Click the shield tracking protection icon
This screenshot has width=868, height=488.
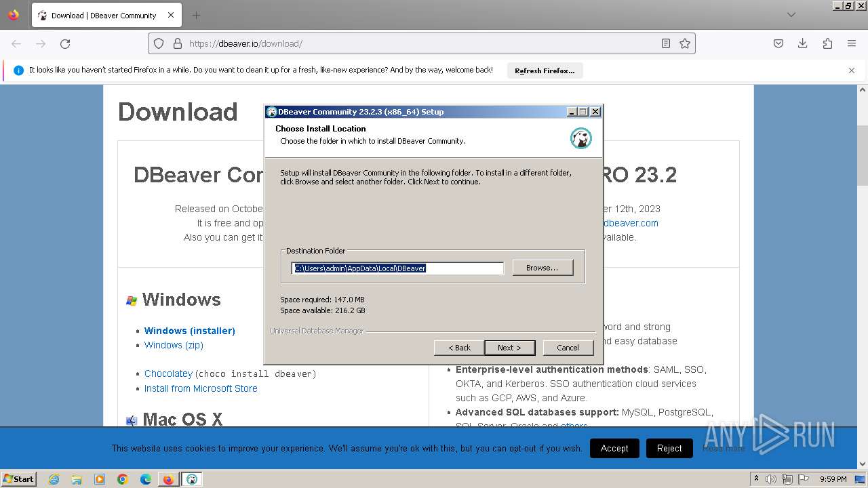point(159,43)
